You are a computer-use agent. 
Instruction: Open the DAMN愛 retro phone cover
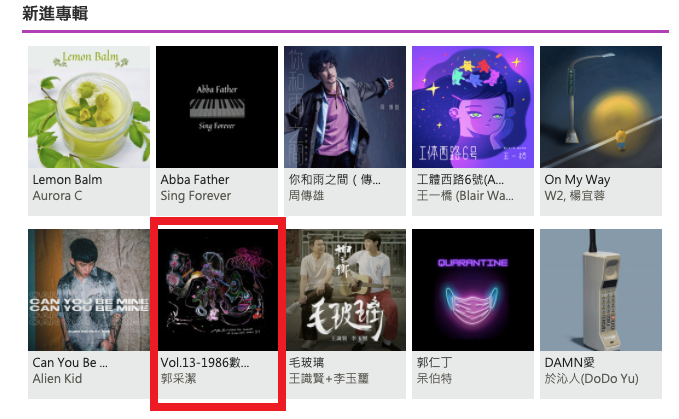tap(601, 290)
